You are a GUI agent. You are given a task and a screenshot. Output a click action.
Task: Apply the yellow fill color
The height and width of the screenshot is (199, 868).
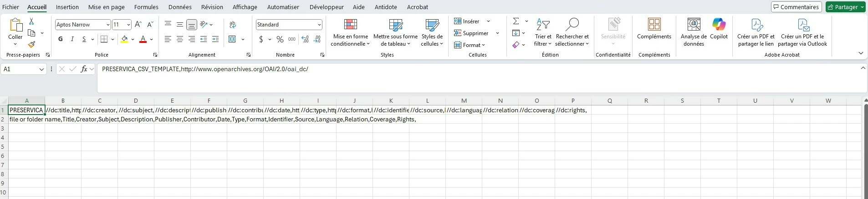(x=124, y=39)
